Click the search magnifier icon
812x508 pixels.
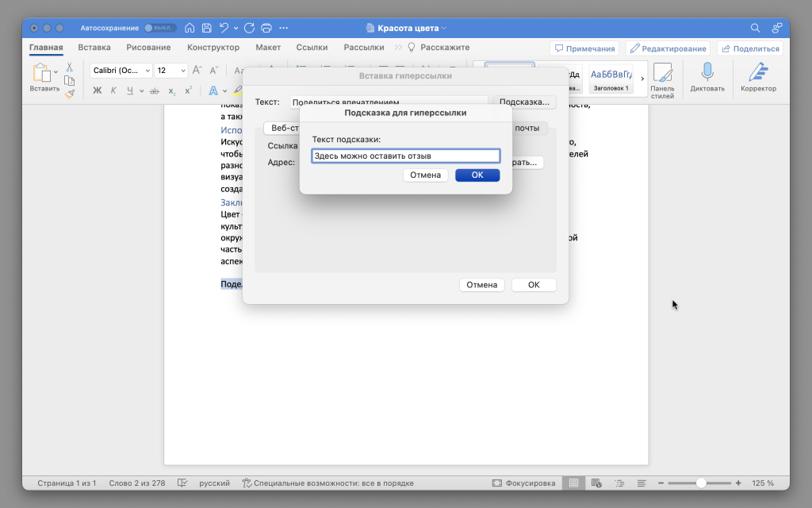pyautogui.click(x=756, y=28)
